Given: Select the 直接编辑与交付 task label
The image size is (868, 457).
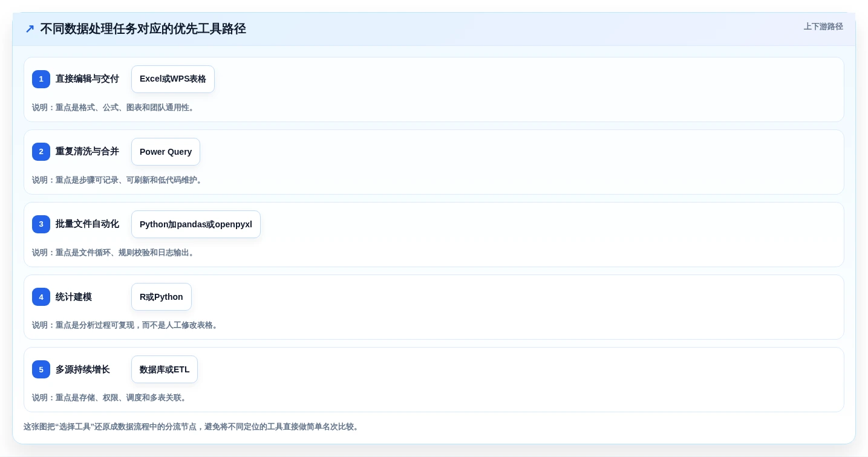Looking at the screenshot, I should (87, 79).
